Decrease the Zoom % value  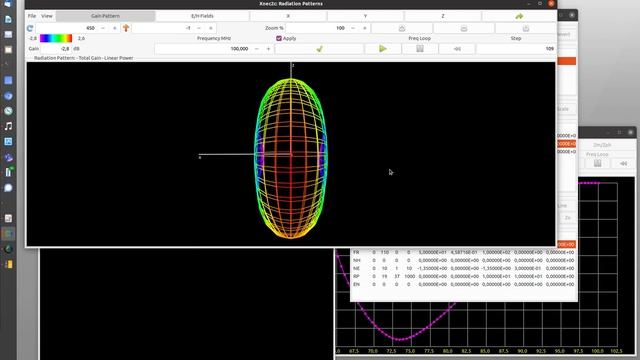point(353,28)
